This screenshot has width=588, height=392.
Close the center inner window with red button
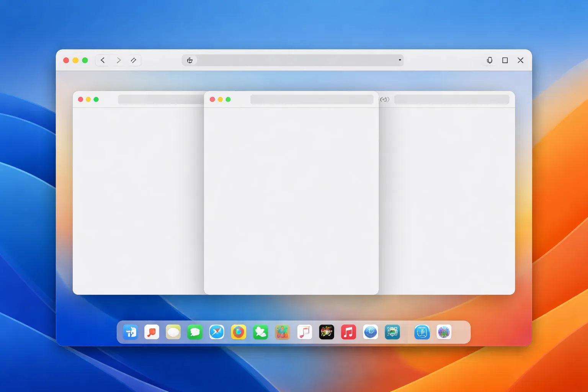[212, 100]
